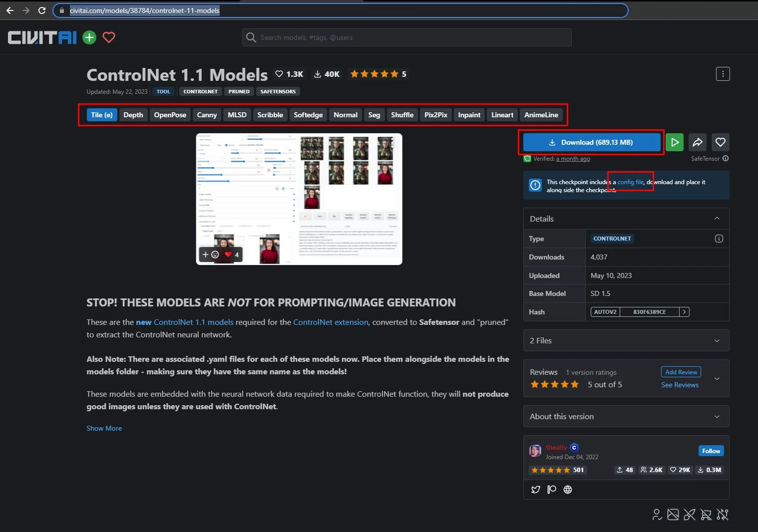The image size is (758, 532).
Task: Go back with the browser back arrow
Action: (x=10, y=10)
